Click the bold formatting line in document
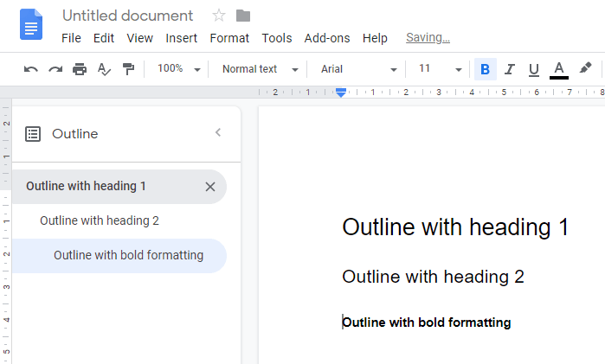 point(427,322)
